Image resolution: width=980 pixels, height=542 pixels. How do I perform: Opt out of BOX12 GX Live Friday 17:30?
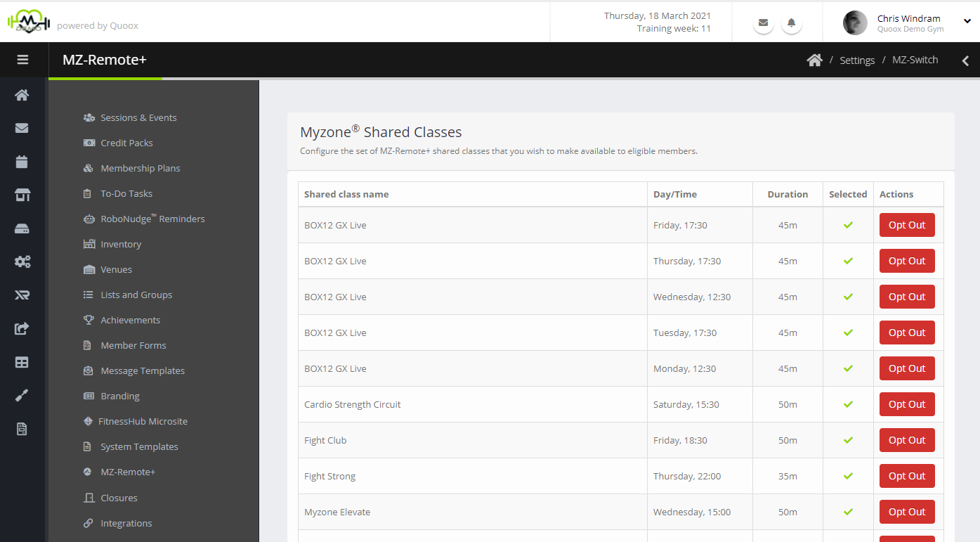907,225
